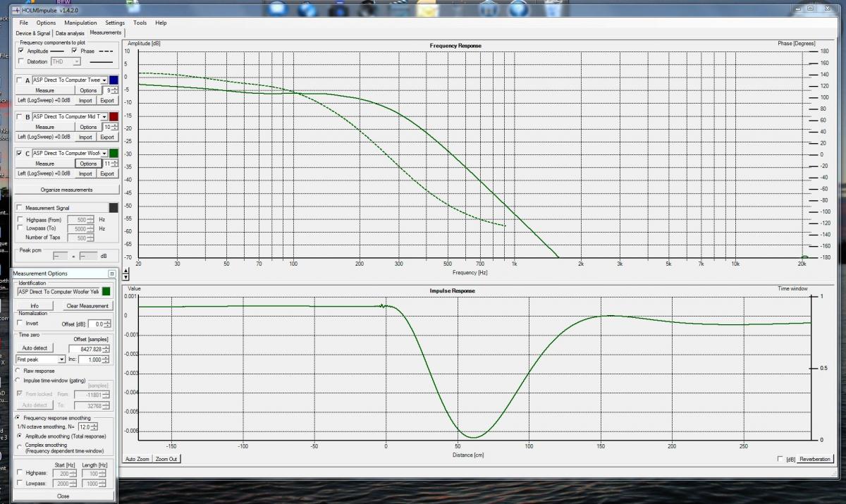Screen dimensions: 846x504
Task: Select Impulse time-window (gating) radio button
Action: click(x=18, y=380)
